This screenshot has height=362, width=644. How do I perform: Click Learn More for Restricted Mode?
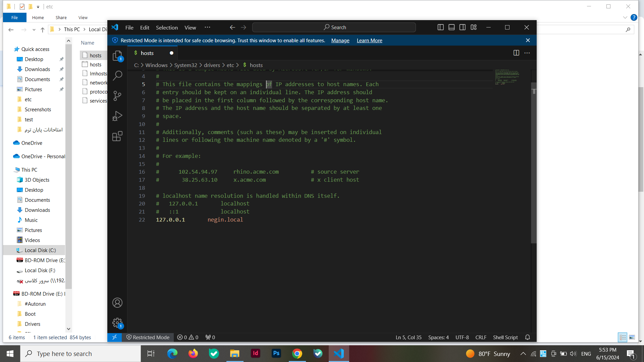coord(370,40)
